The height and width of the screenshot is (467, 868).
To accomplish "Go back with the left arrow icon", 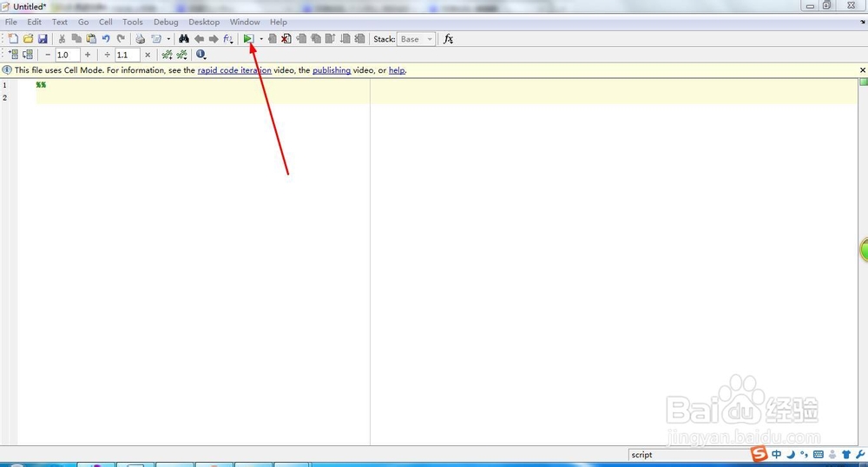I will pyautogui.click(x=199, y=39).
